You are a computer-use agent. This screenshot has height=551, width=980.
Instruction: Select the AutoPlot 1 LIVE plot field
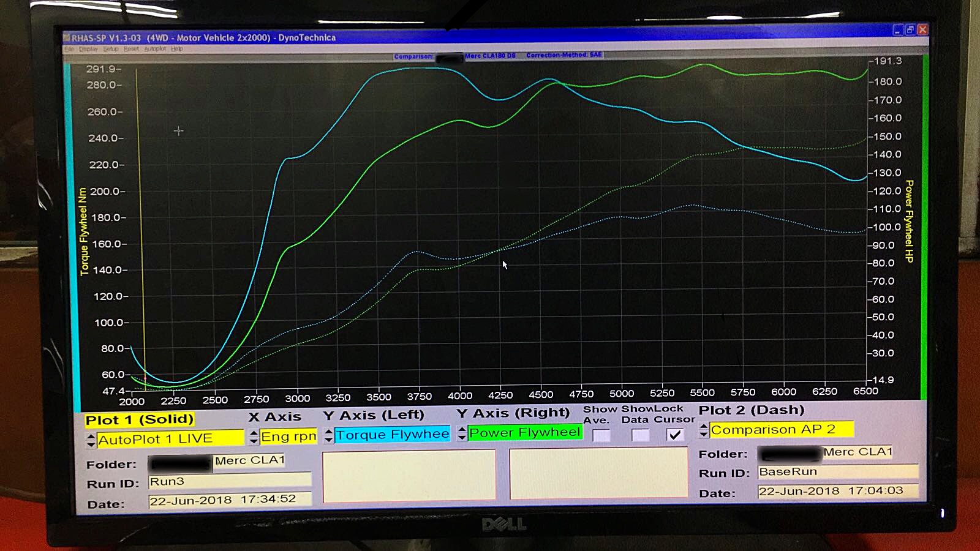[x=170, y=439]
